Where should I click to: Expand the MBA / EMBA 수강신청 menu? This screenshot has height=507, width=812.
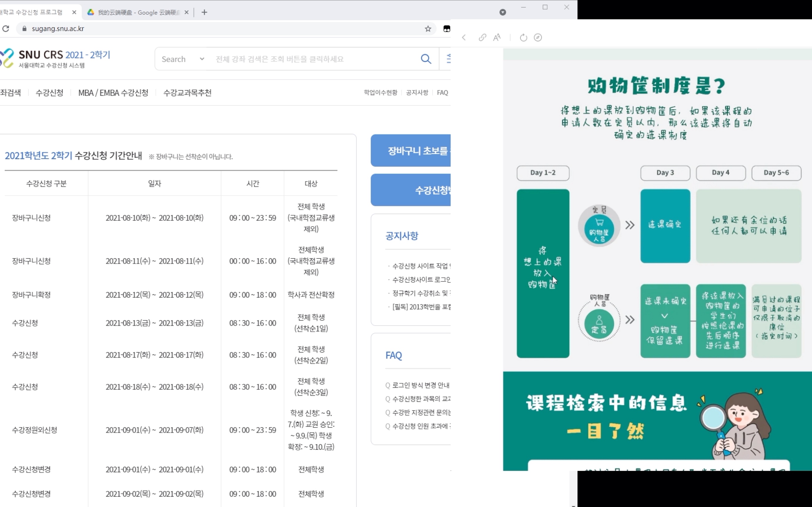(x=113, y=92)
